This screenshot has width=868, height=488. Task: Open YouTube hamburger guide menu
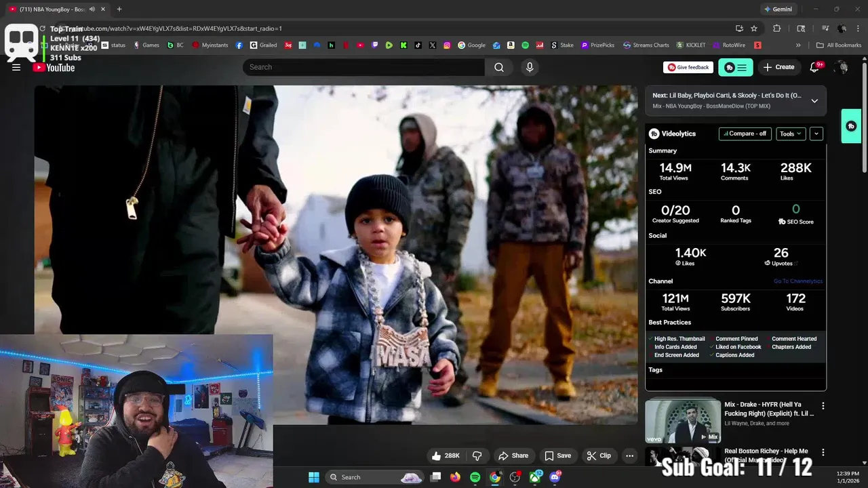point(16,67)
